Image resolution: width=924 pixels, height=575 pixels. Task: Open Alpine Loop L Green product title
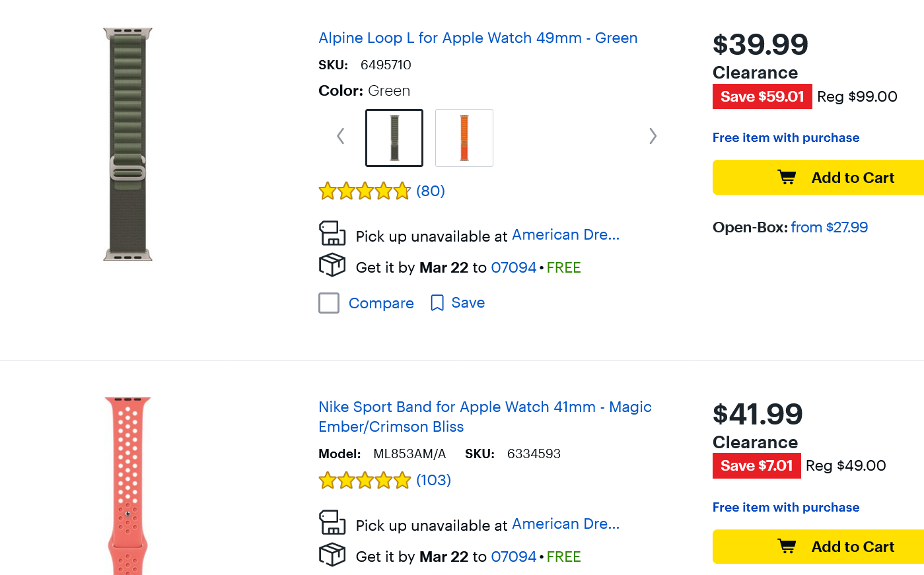[478, 38]
